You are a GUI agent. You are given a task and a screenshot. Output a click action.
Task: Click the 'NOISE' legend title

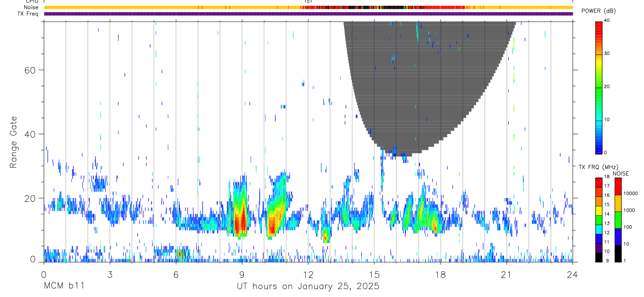point(620,173)
